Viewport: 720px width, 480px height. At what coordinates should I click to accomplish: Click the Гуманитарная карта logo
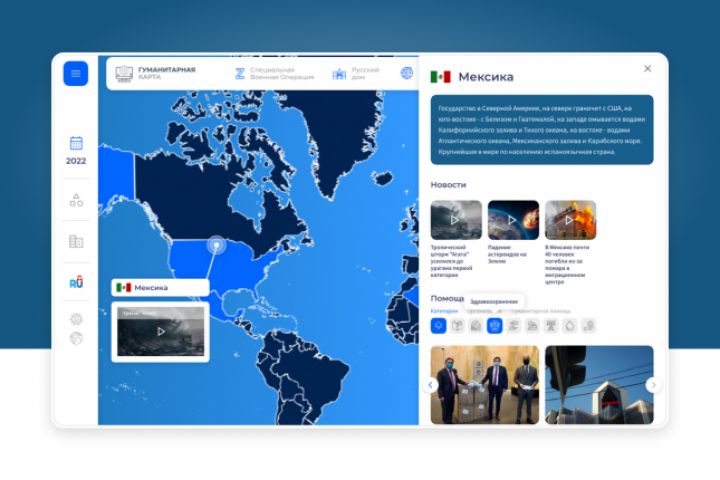(156, 73)
